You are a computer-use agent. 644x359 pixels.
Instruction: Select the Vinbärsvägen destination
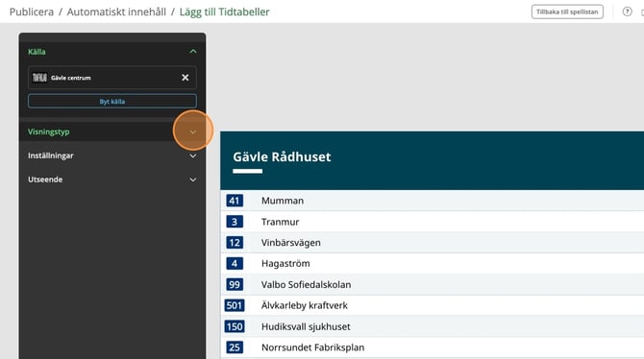291,243
